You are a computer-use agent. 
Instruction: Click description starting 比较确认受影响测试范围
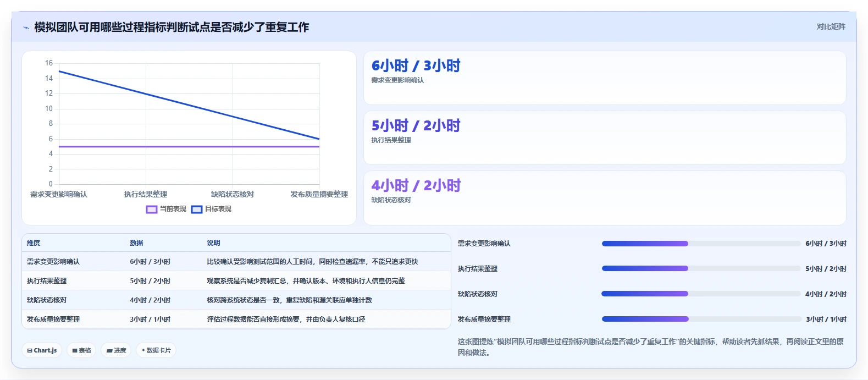point(312,262)
